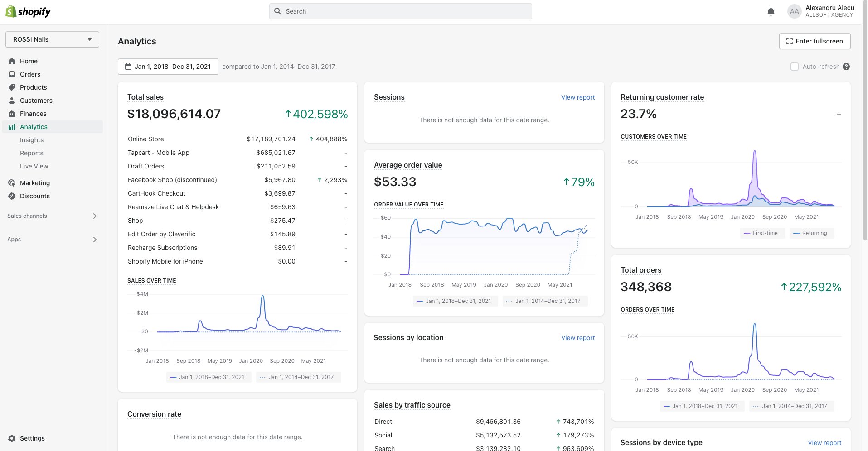Click the Products tag icon
868x451 pixels.
pos(12,87)
